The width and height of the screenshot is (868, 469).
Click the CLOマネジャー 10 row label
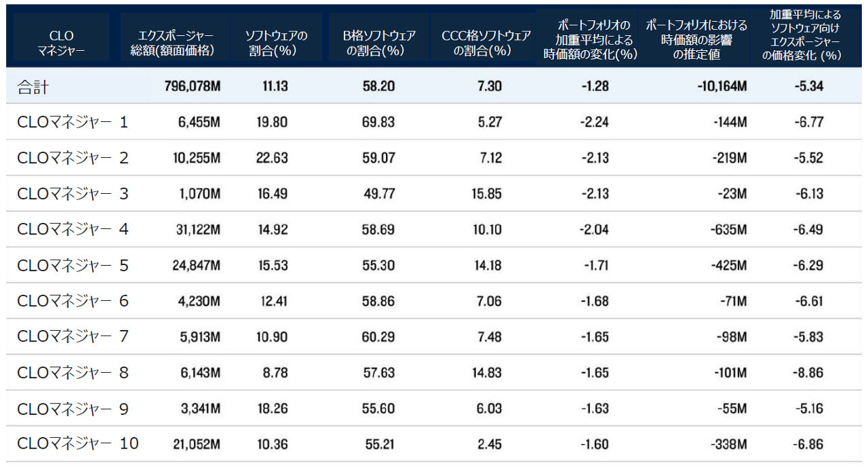pos(77,444)
